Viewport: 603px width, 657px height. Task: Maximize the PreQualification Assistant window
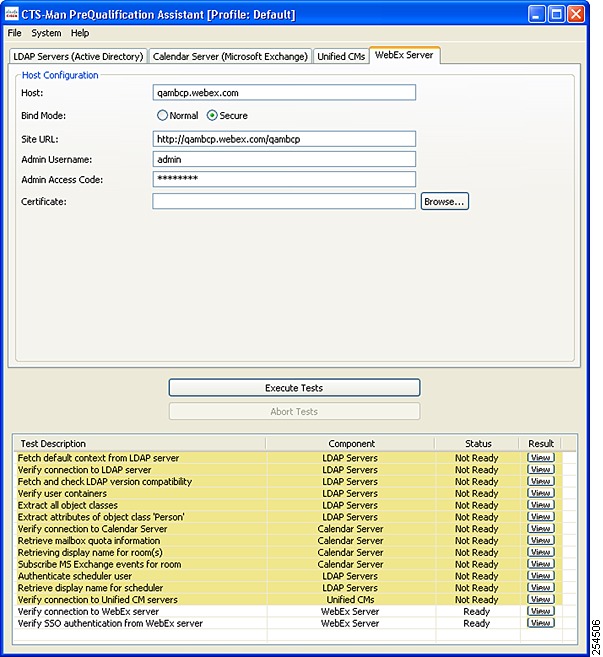(556, 14)
